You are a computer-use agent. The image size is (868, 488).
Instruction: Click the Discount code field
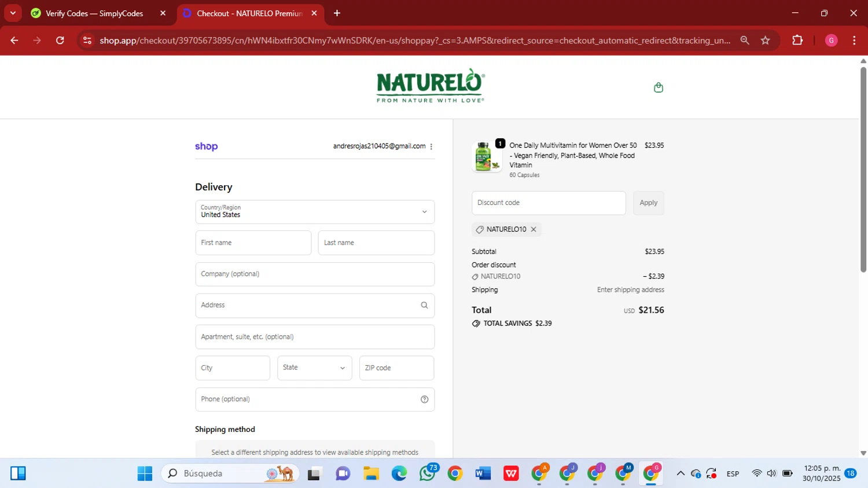click(549, 203)
